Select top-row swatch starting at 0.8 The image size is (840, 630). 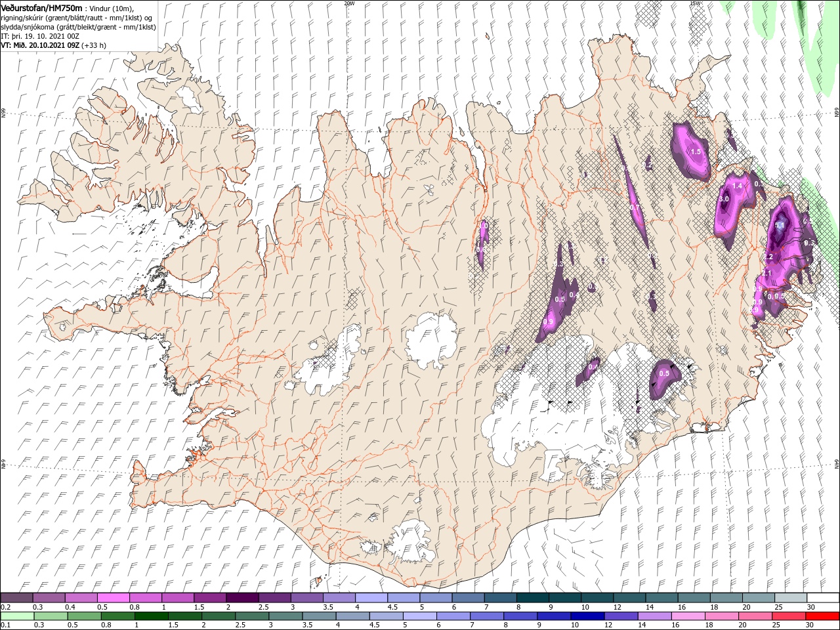click(145, 598)
